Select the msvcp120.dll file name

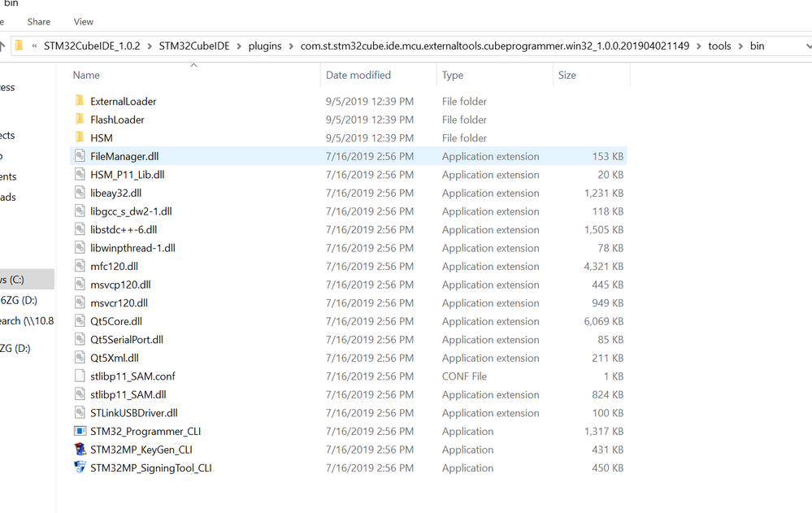[x=120, y=285]
